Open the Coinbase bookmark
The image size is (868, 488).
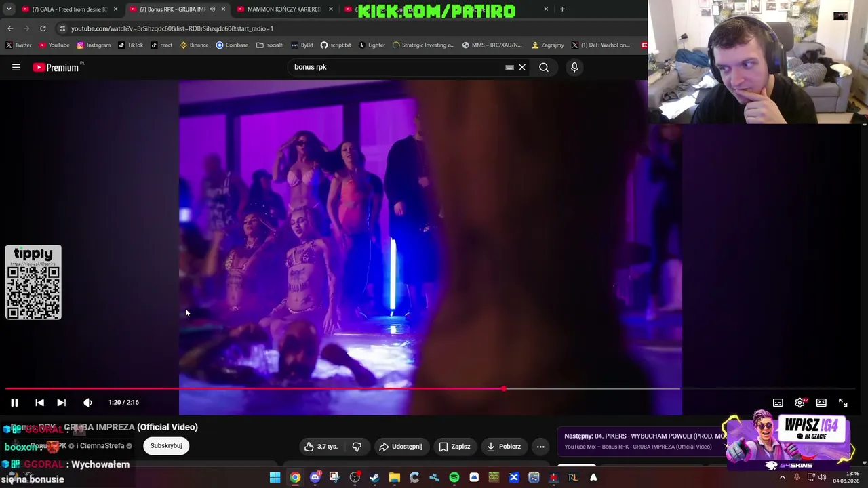click(232, 45)
